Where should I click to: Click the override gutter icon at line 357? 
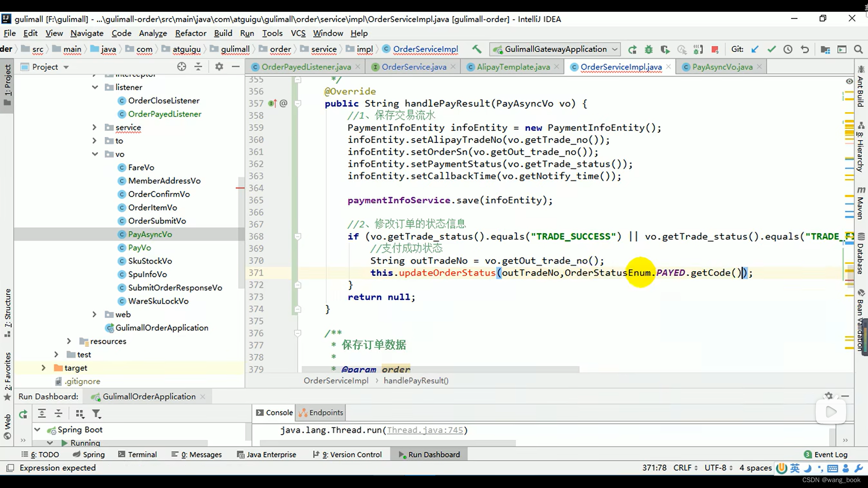tap(272, 103)
